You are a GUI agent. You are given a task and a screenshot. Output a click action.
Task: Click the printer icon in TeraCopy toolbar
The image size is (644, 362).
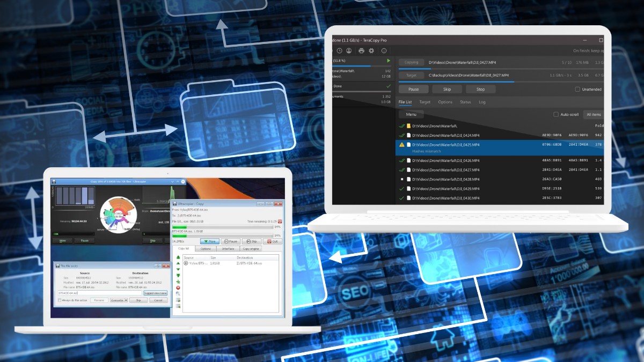(x=361, y=50)
